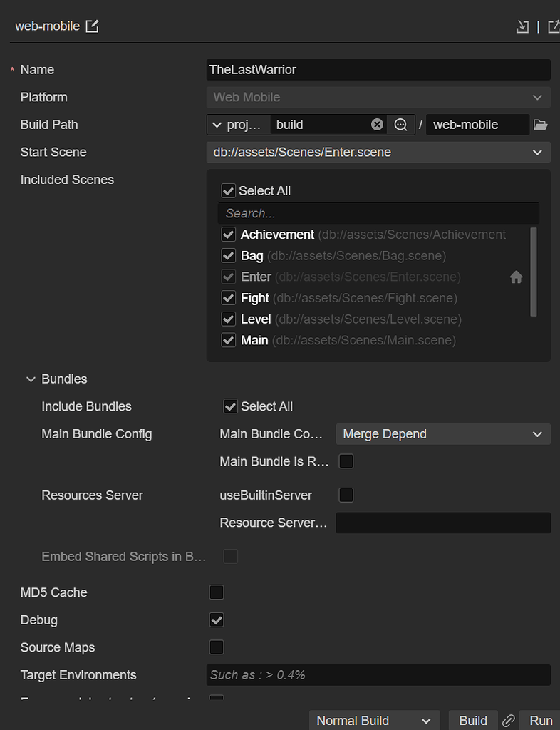Disable the Debug checkbox
This screenshot has height=730, width=560.
(217, 620)
